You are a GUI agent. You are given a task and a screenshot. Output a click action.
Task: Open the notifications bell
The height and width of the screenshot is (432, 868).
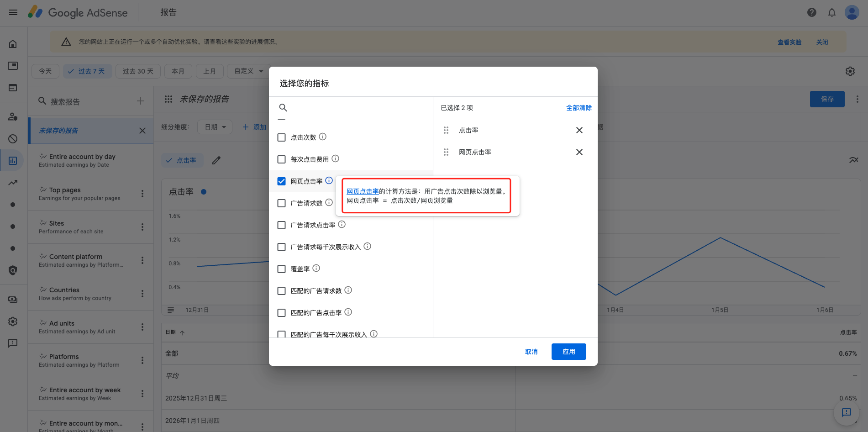832,12
